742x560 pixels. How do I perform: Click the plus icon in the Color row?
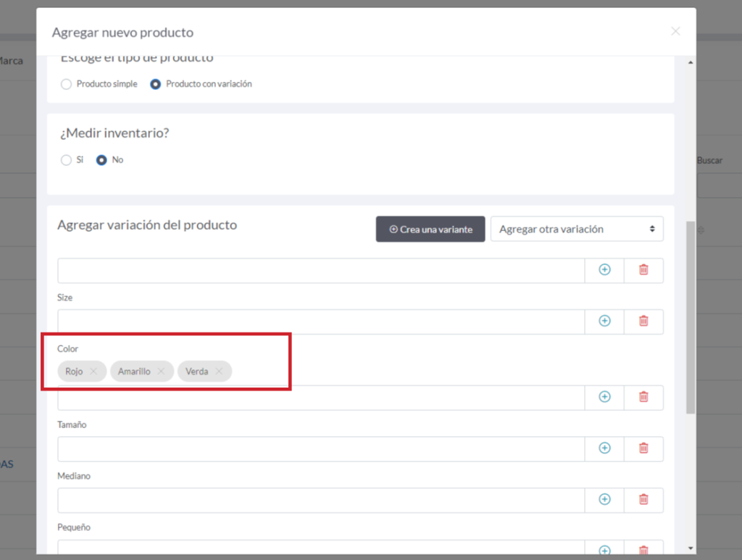tap(604, 397)
